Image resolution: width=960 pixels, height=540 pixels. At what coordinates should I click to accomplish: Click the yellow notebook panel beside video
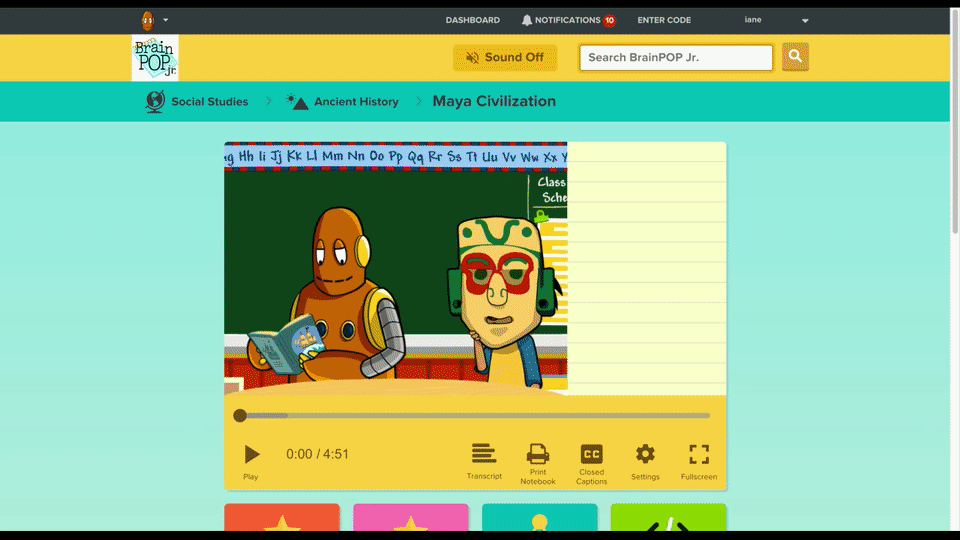coord(647,268)
